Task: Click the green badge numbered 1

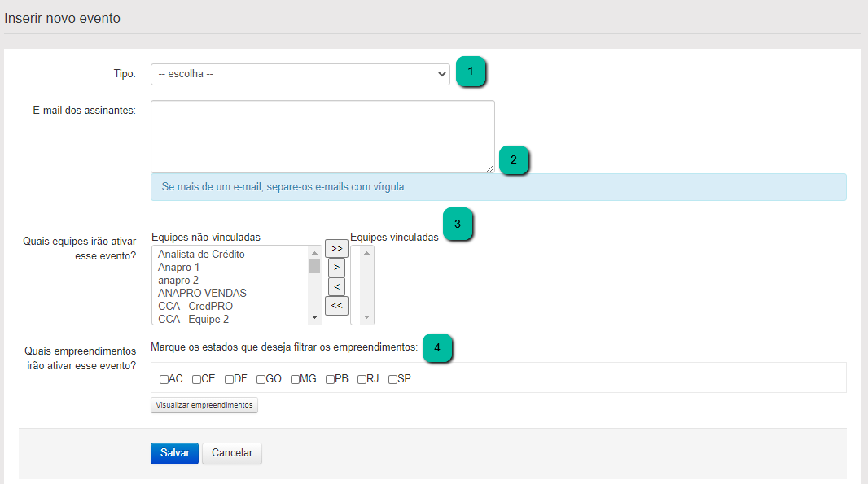Action: pos(471,72)
